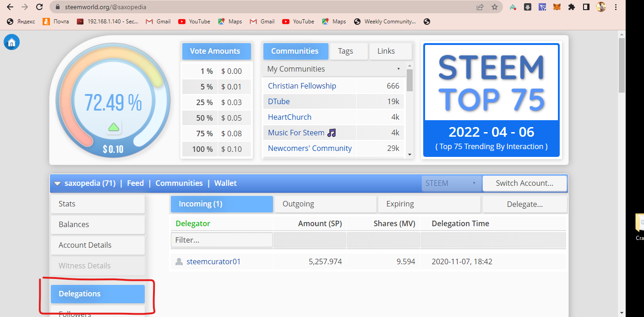Click the download extension icon

tap(528, 7)
